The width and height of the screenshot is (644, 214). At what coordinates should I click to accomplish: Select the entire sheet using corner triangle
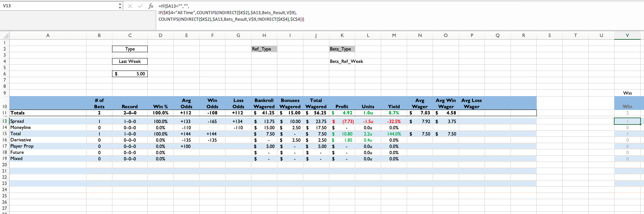click(x=5, y=35)
